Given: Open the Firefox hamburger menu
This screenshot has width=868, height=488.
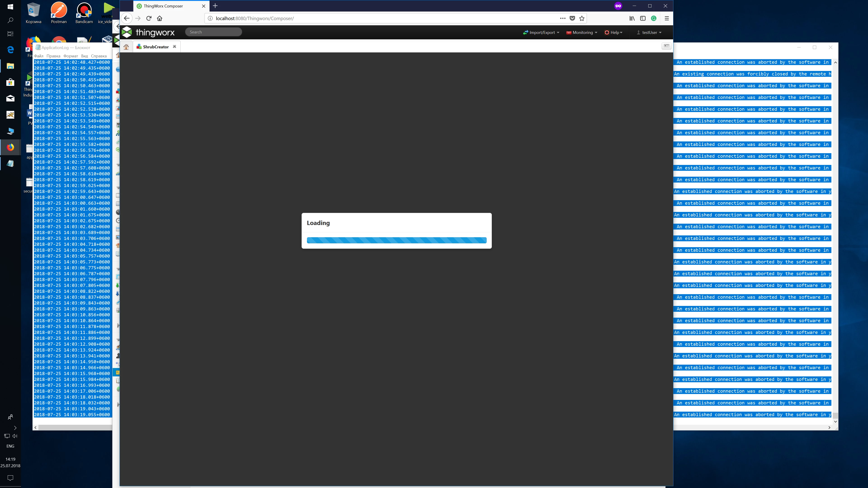Looking at the screenshot, I should point(667,18).
